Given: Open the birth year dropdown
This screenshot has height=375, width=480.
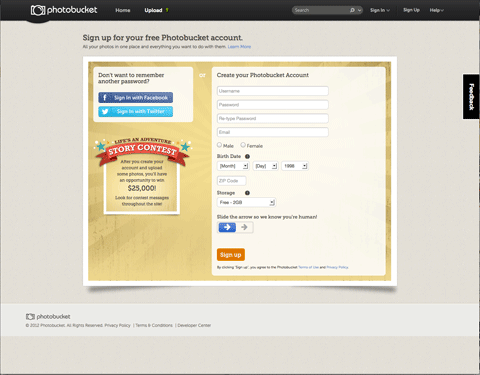Looking at the screenshot, I should 295,166.
